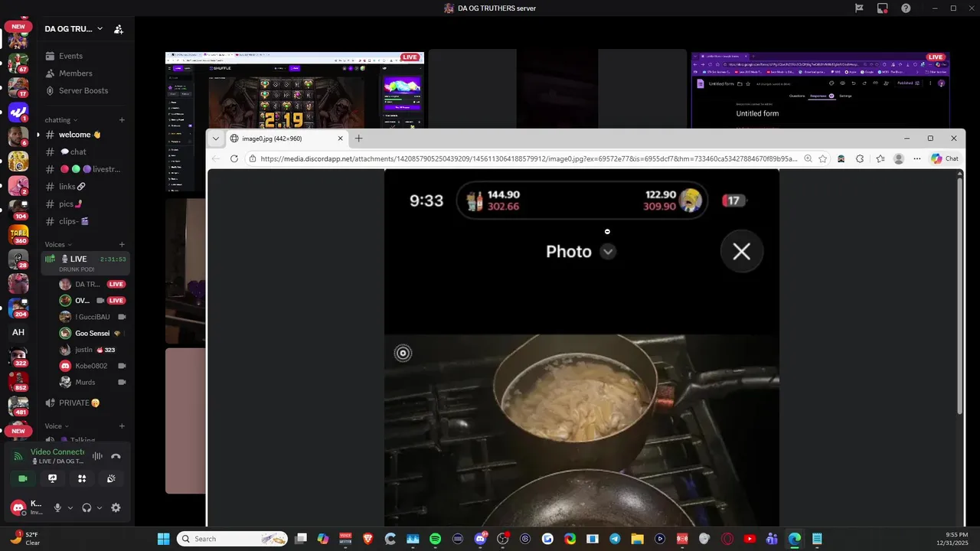Viewport: 980px width, 551px height.
Task: Add a channel to Voice category
Action: [x=122, y=426]
